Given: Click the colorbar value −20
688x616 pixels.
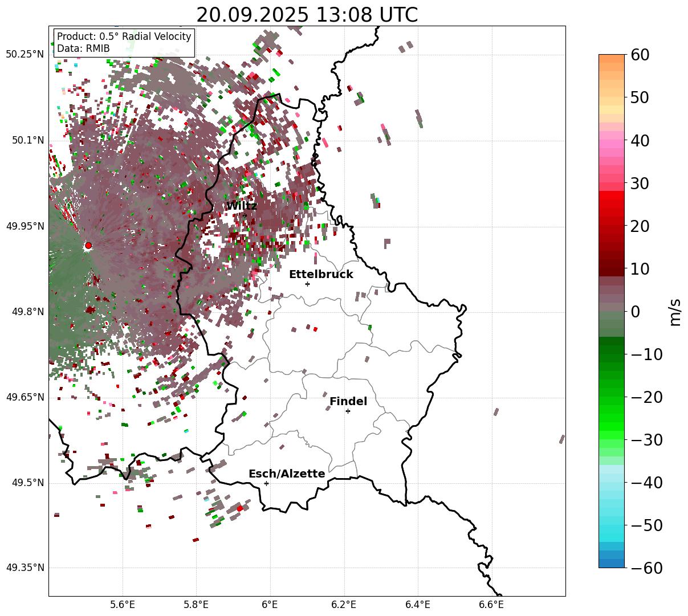Looking at the screenshot, I should 646,397.
